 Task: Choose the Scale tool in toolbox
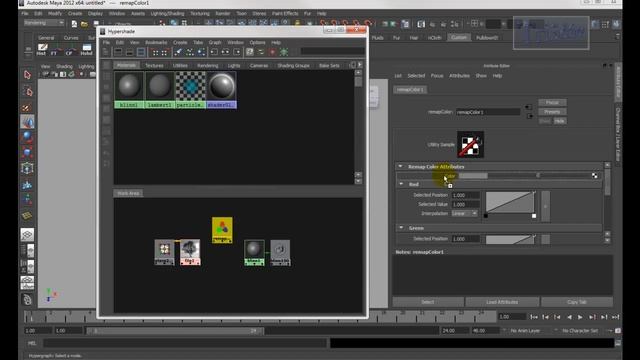pos(27,153)
